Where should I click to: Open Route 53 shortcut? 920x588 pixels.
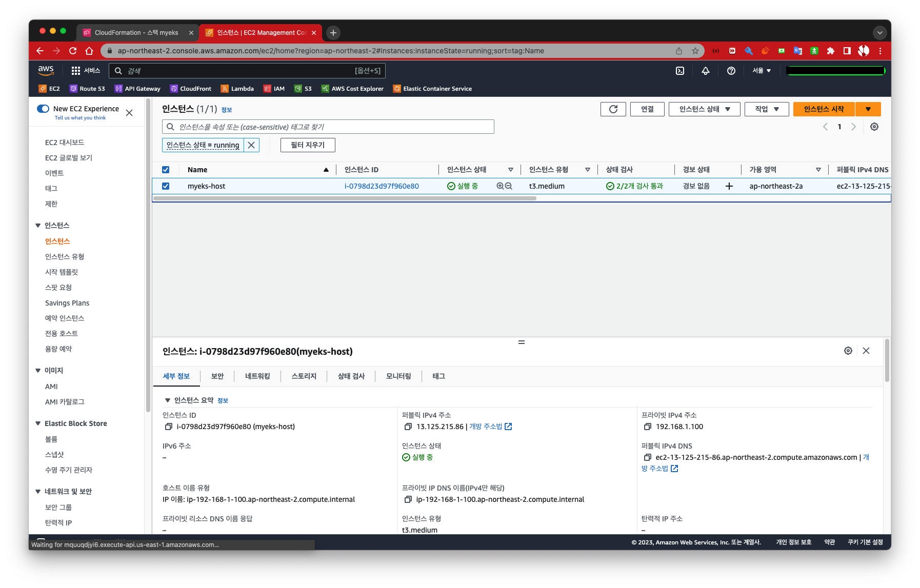point(87,89)
